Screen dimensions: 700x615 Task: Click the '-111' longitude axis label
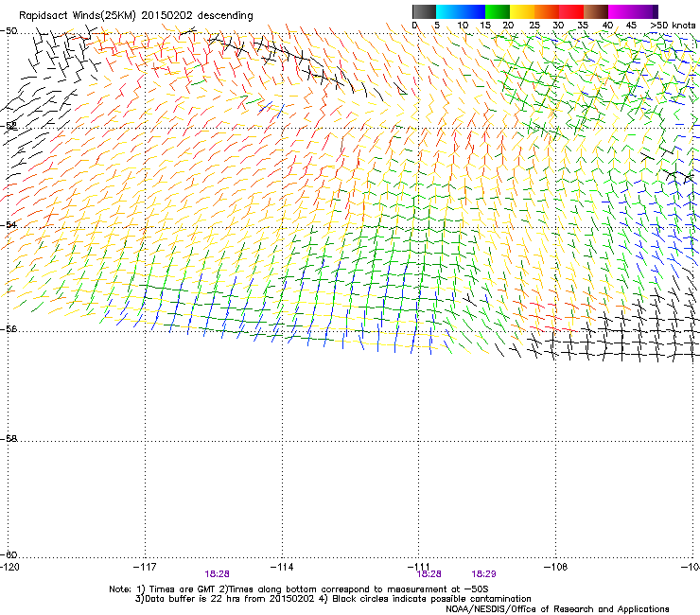point(419,567)
